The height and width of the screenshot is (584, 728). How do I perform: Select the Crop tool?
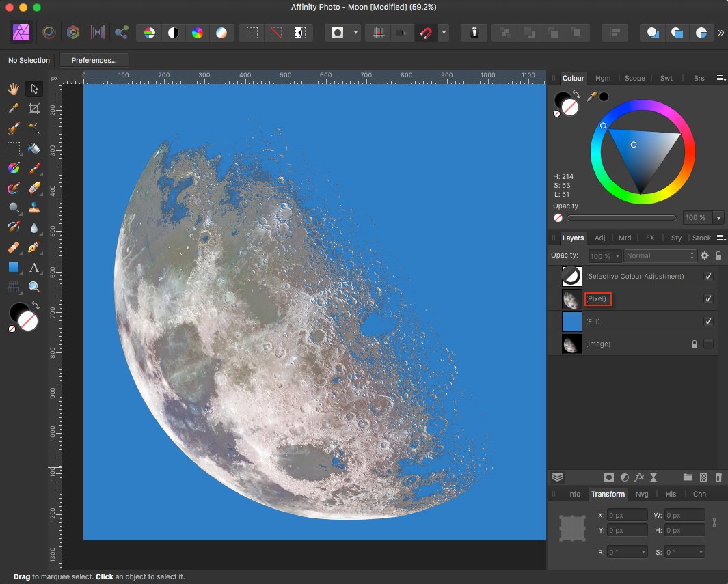pyautogui.click(x=33, y=109)
